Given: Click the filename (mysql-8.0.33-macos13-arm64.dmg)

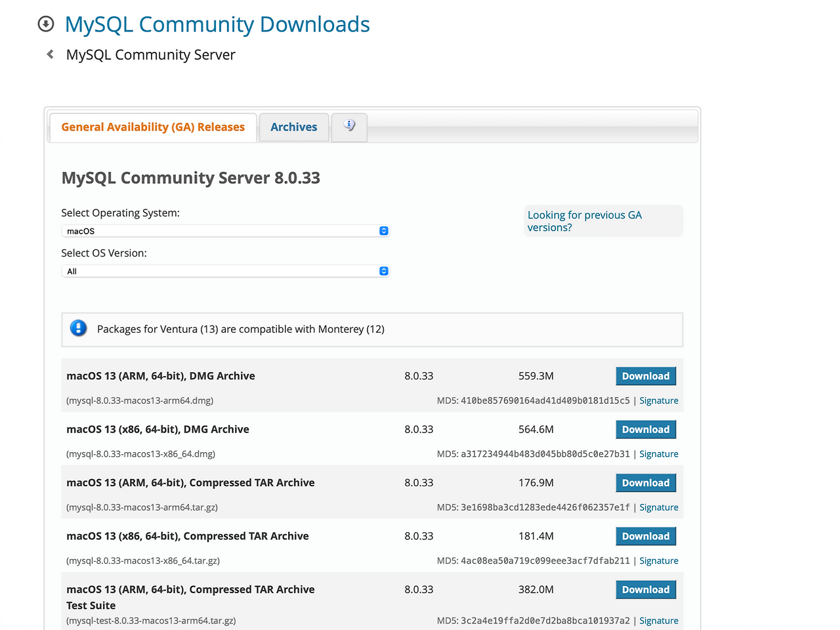Looking at the screenshot, I should tap(140, 400).
